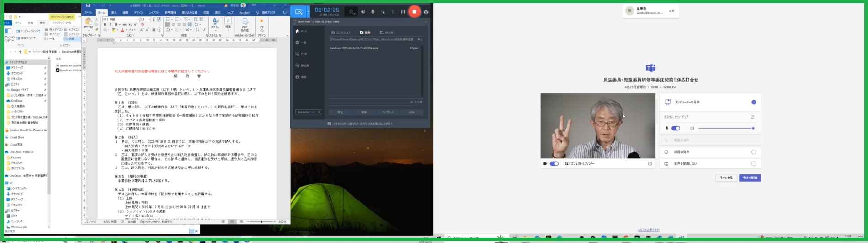868x243 pixels.
Task: Pause the Bandicam recording
Action: tap(403, 12)
